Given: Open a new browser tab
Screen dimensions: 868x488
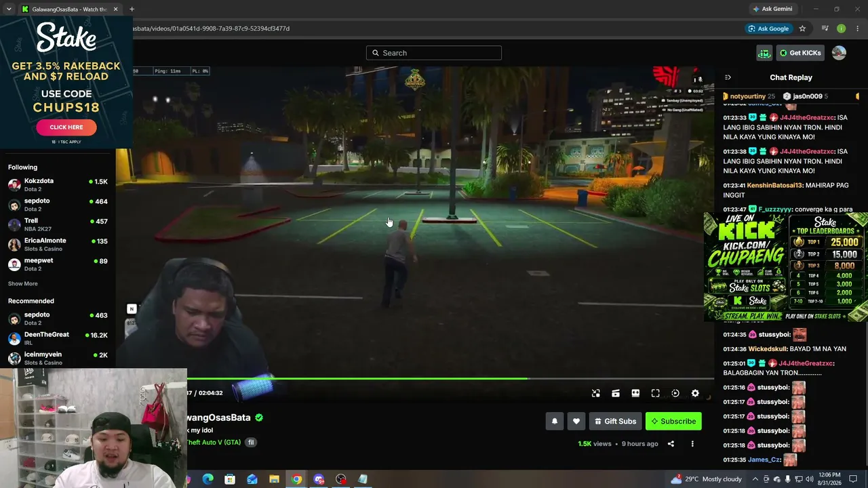Looking at the screenshot, I should [x=132, y=9].
